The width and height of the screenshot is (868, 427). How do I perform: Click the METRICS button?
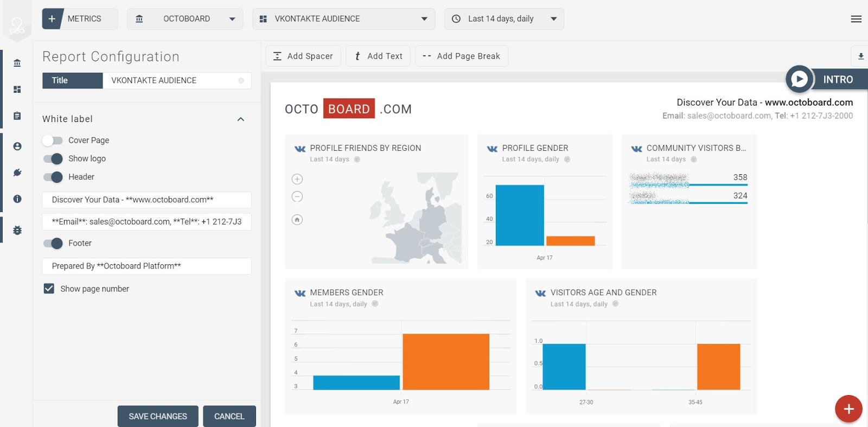[x=80, y=19]
